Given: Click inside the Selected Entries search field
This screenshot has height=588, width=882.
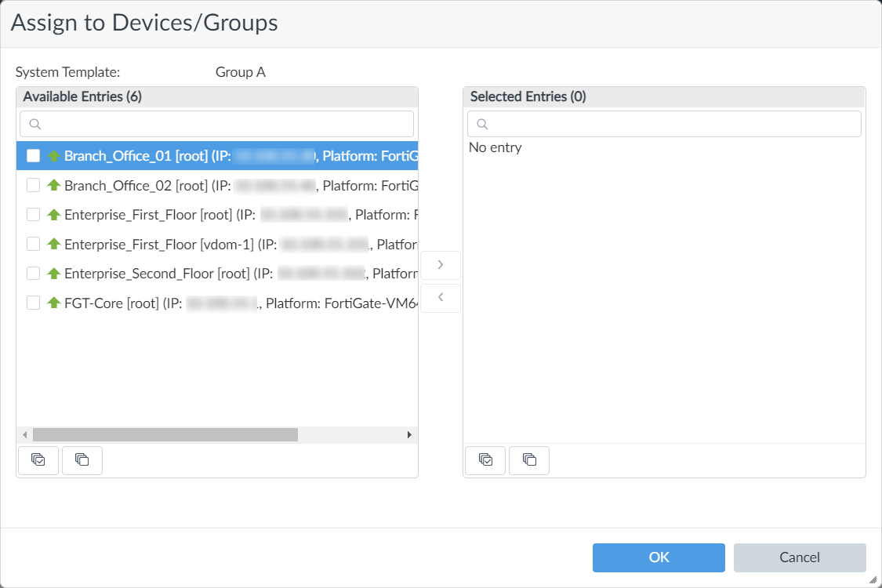Looking at the screenshot, I should click(664, 124).
